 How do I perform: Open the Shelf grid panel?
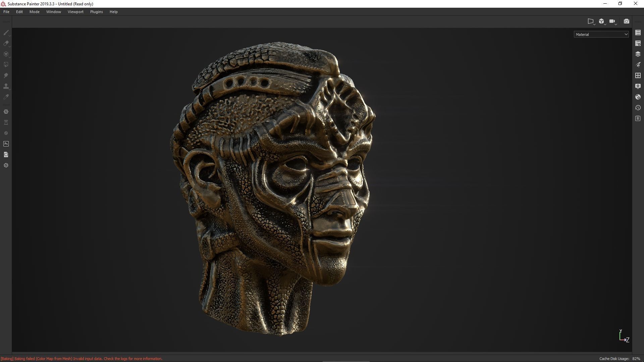coord(638,75)
